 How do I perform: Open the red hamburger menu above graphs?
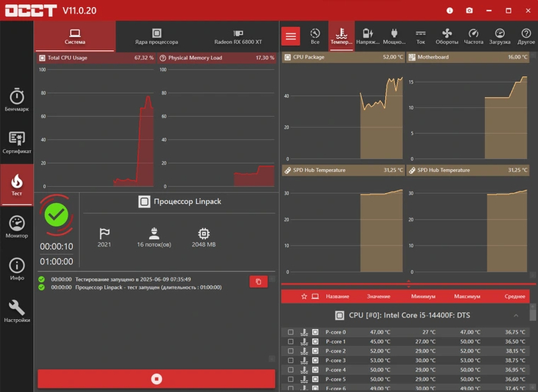pyautogui.click(x=291, y=36)
